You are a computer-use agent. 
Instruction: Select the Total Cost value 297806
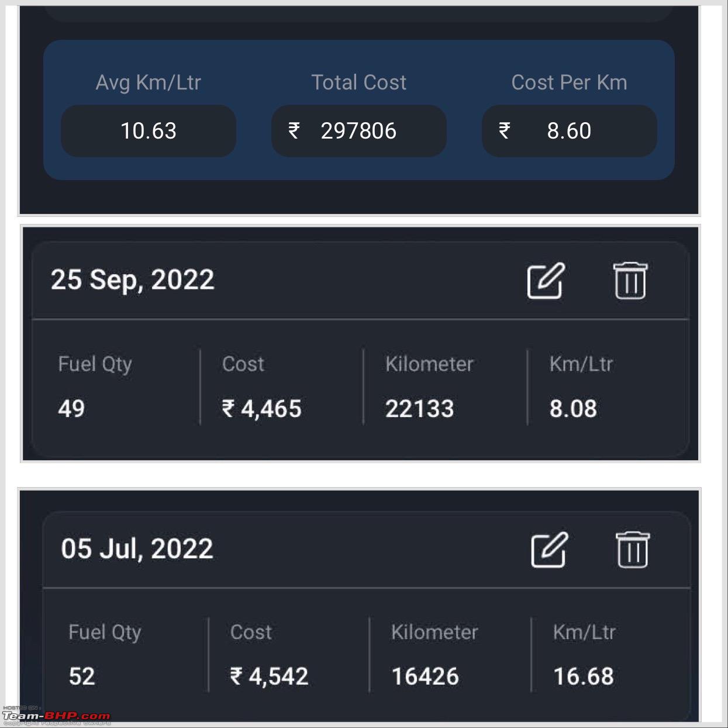pyautogui.click(x=358, y=131)
